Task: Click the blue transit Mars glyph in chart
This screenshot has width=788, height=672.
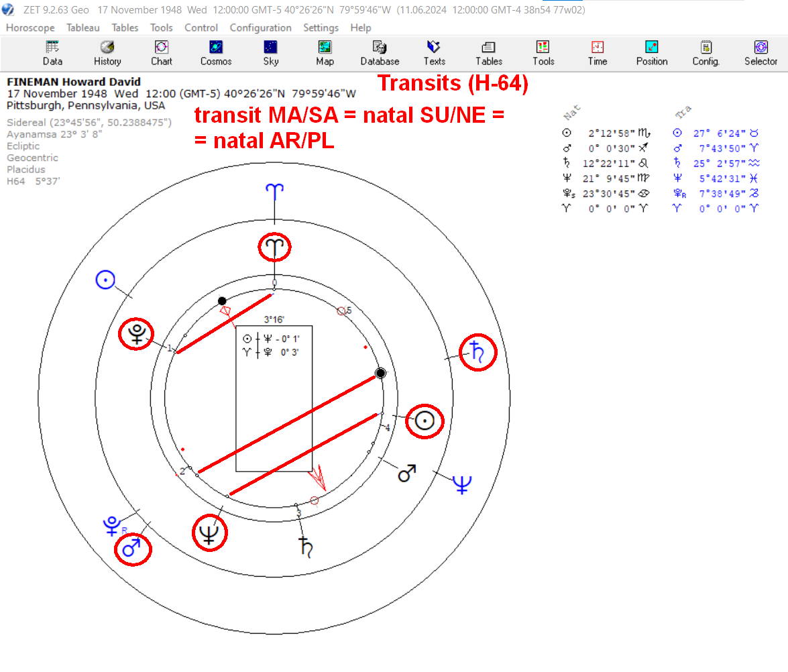Action: [131, 548]
